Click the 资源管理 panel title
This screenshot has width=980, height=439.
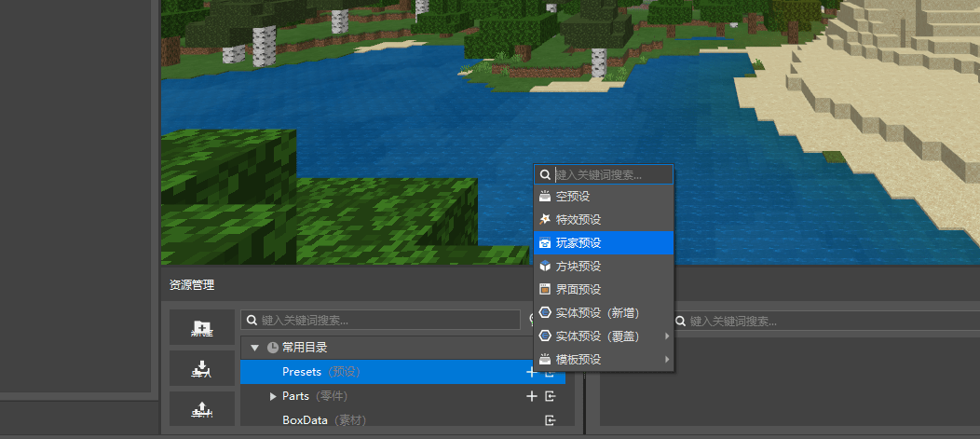[x=192, y=285]
